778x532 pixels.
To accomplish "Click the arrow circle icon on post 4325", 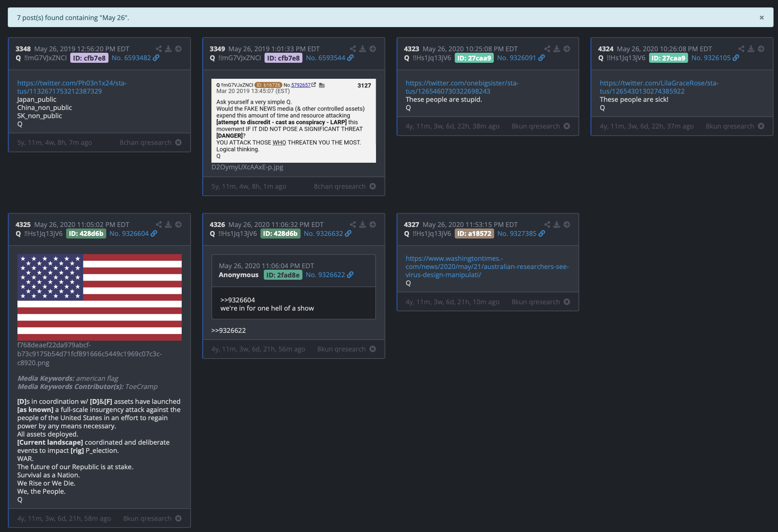I will point(178,224).
